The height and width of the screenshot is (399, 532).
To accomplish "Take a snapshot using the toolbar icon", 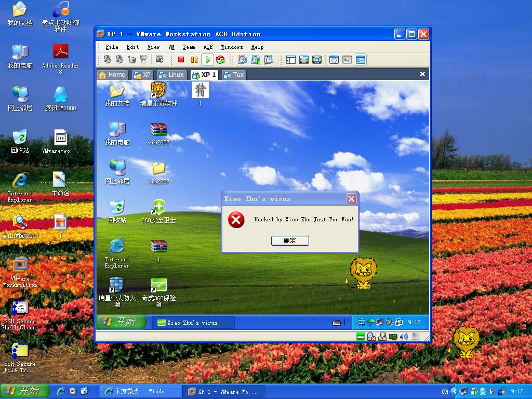I will pos(242,60).
